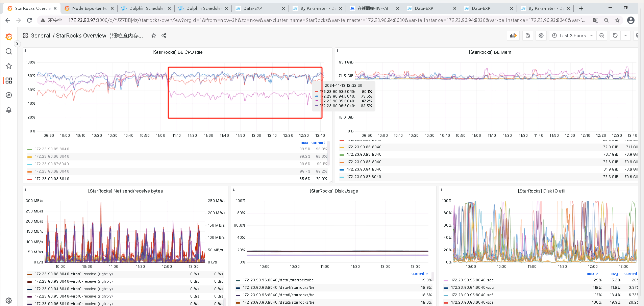This screenshot has height=306, width=644.
Task: Close the Node Exporter tab
Action: [112, 8]
